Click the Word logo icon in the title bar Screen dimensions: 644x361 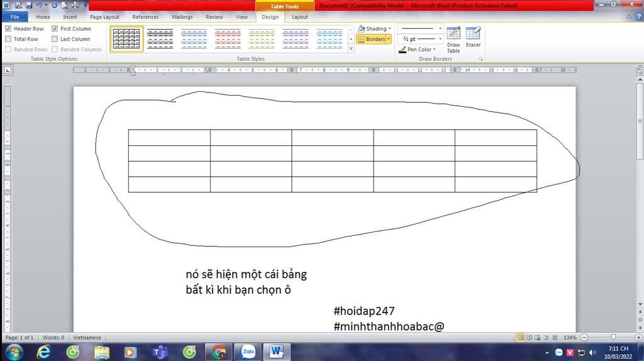pos(6,5)
